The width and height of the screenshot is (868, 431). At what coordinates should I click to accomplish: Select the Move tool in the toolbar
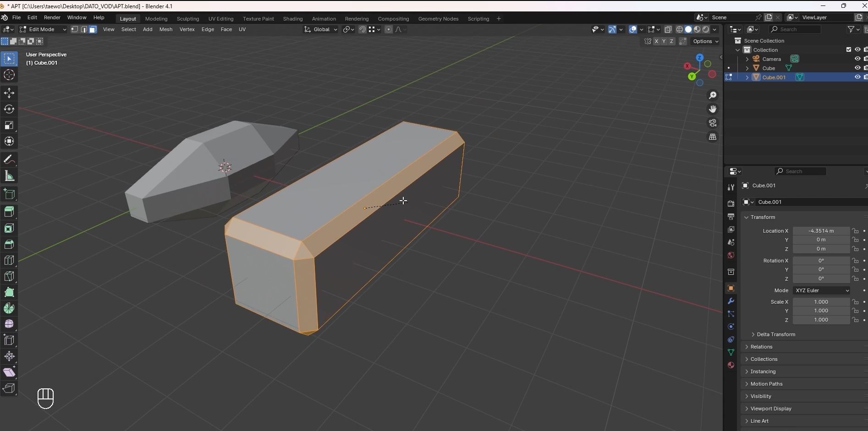9,93
